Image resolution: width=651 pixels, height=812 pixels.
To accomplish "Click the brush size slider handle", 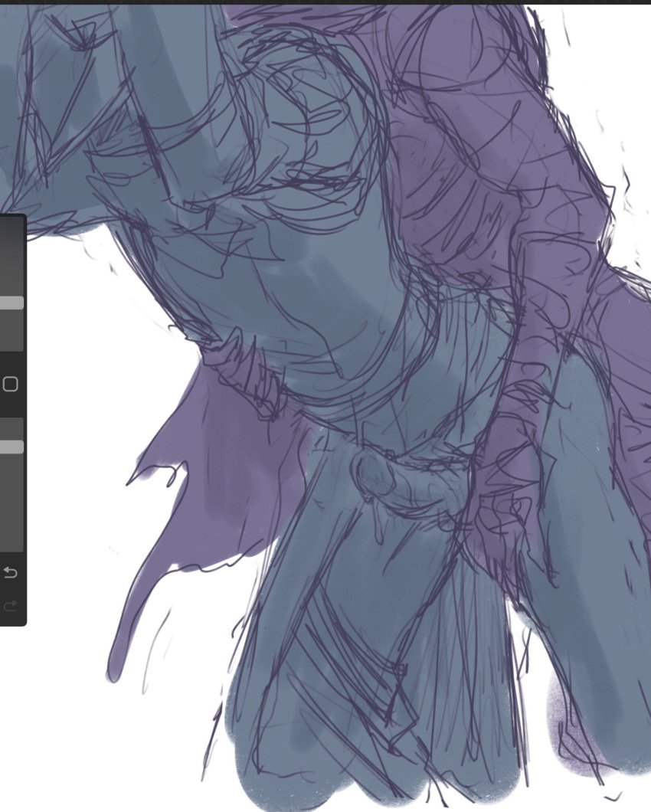I will tap(11, 303).
